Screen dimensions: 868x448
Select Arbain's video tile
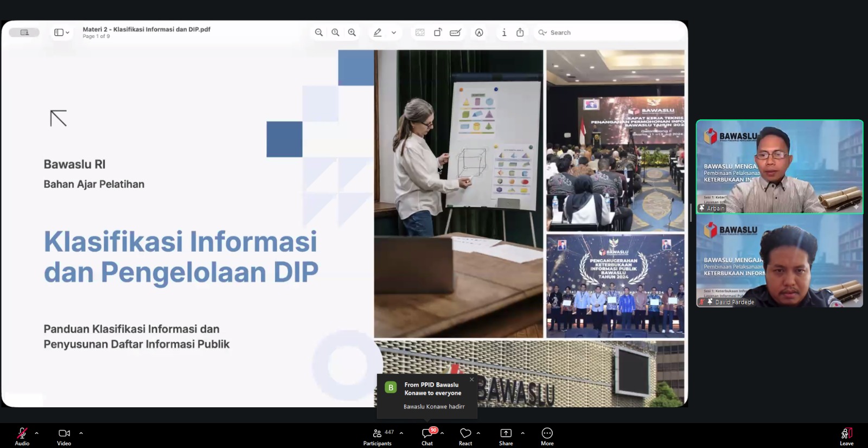780,167
